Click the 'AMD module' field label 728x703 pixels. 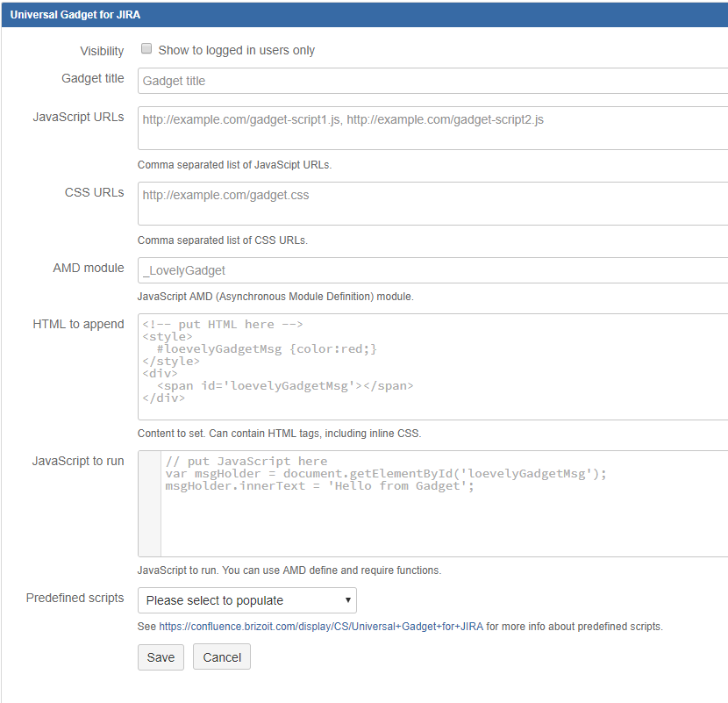(89, 268)
